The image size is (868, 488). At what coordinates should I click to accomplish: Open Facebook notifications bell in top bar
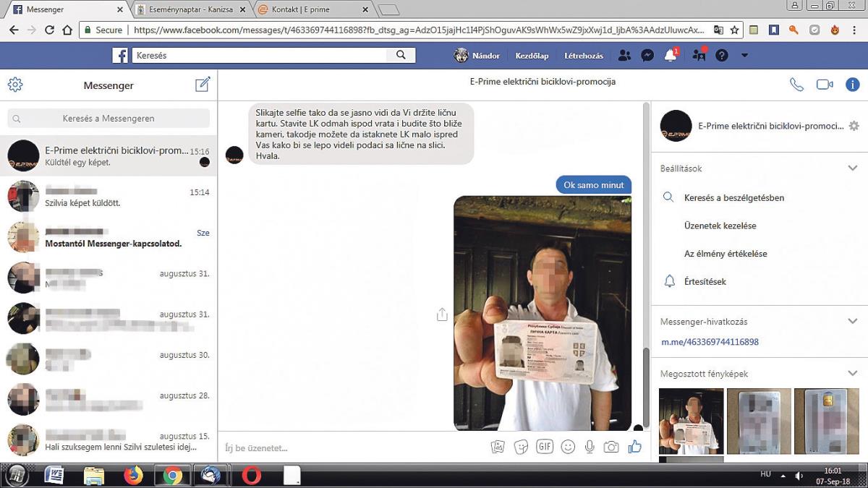671,56
